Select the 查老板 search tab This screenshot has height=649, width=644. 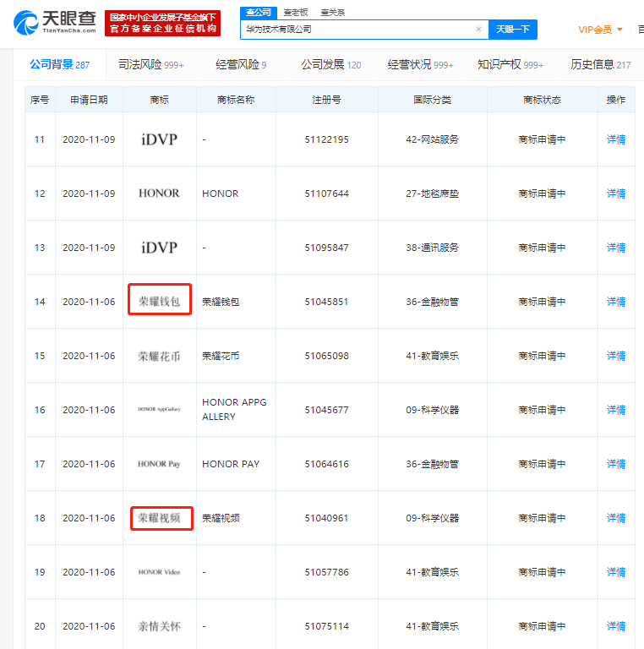[296, 13]
